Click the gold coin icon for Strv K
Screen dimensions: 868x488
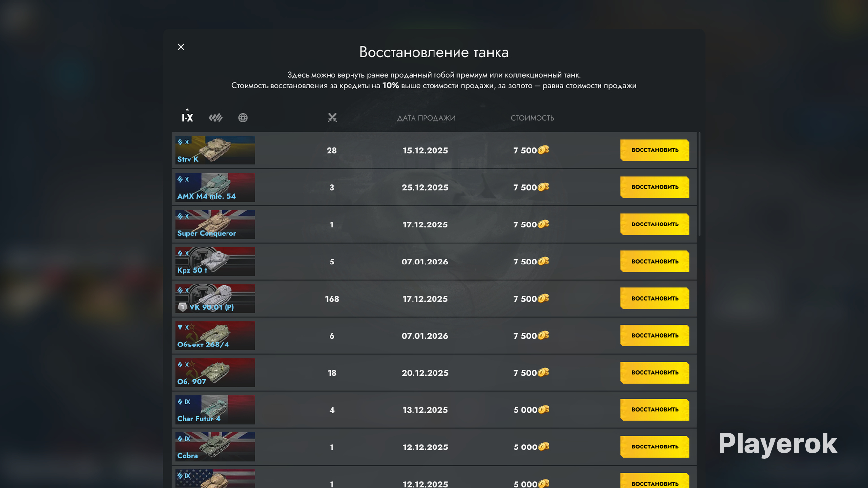[543, 150]
